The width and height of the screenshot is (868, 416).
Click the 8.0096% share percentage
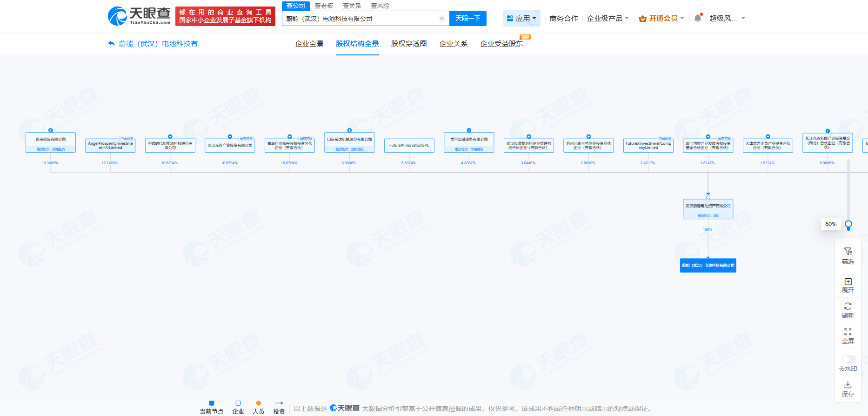pyautogui.click(x=349, y=163)
